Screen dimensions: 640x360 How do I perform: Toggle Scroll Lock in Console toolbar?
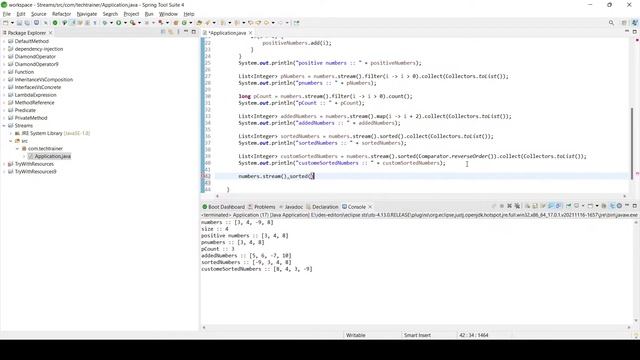click(535, 206)
